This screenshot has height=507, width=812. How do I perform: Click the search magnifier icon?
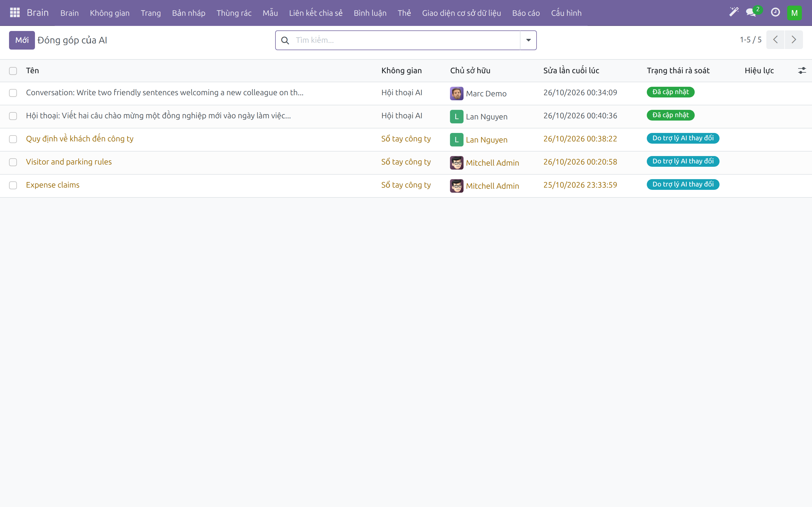pos(285,40)
